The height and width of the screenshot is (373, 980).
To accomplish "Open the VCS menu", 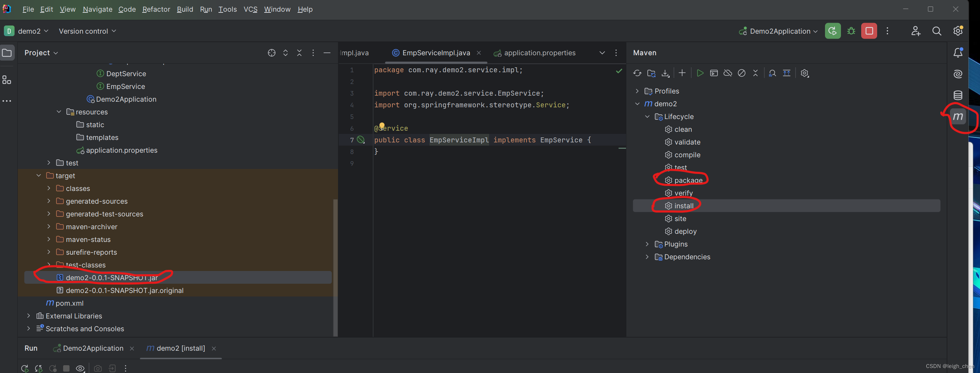I will point(250,9).
